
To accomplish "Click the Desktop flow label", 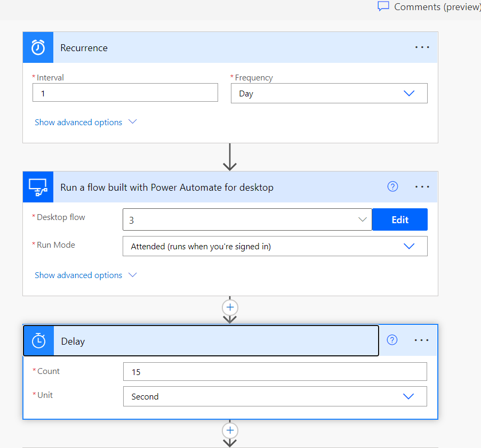I will 61,217.
